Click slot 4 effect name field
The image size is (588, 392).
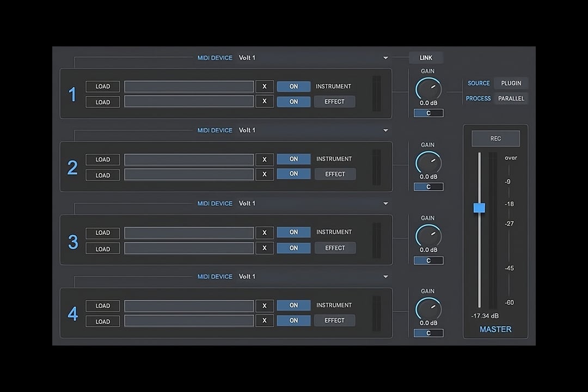[x=189, y=321]
